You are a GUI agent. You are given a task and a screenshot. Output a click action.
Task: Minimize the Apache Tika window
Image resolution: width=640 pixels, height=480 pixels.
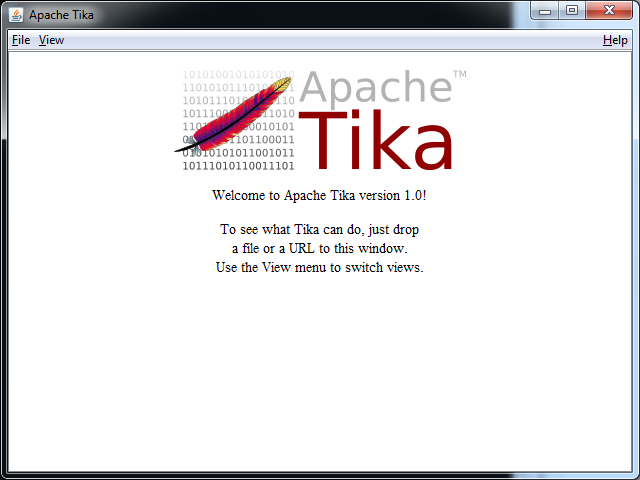(544, 11)
